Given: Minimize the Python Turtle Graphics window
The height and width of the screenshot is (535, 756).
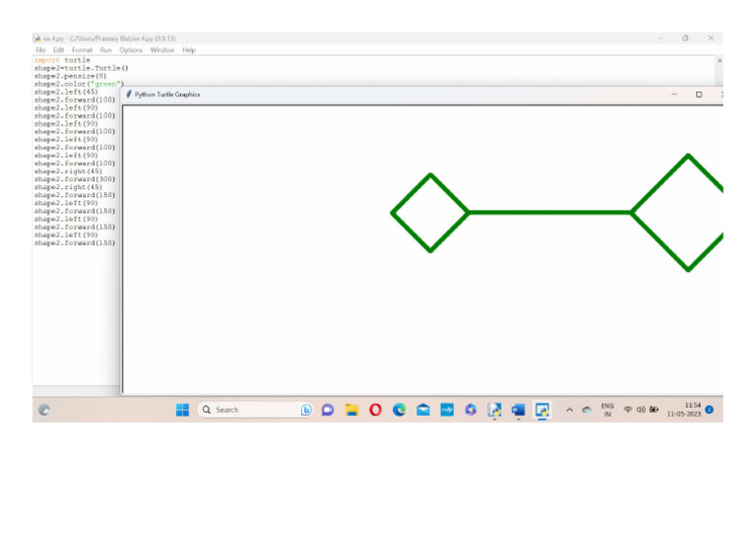Looking at the screenshot, I should click(x=674, y=95).
